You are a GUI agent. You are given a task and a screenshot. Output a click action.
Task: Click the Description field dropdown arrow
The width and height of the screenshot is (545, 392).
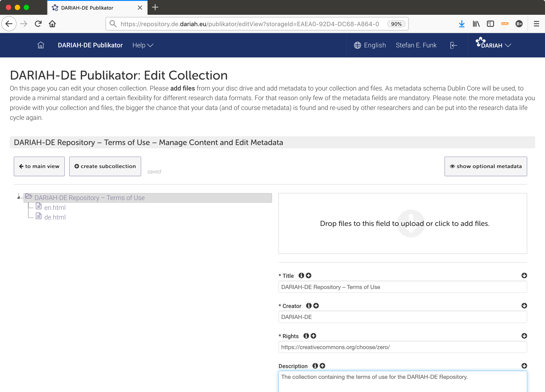(x=524, y=365)
